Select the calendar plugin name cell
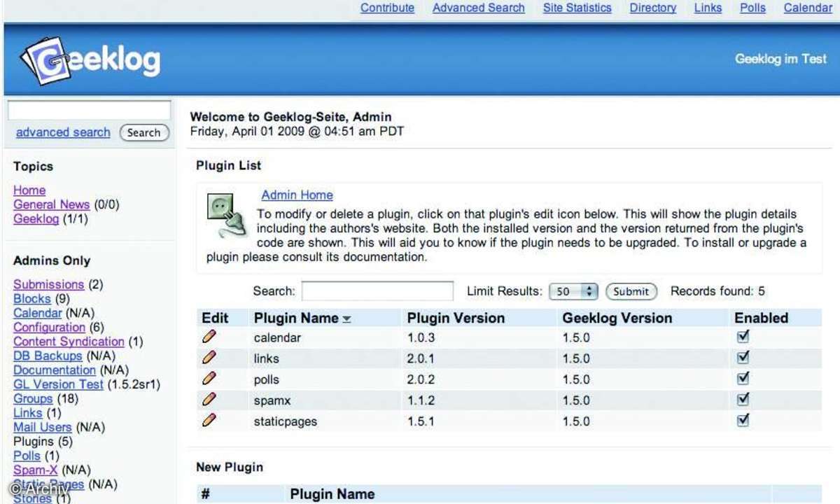Image resolution: width=840 pixels, height=504 pixels. (x=277, y=337)
